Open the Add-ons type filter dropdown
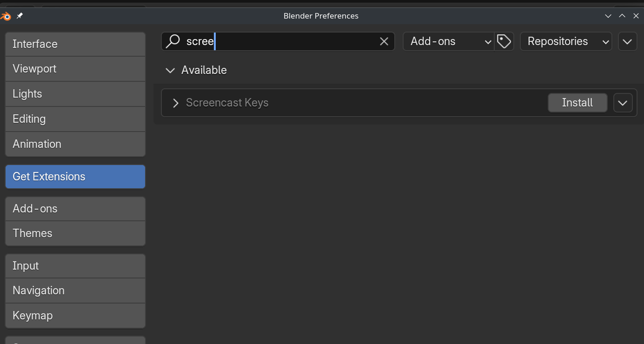Screen dimensions: 644x344 448,41
